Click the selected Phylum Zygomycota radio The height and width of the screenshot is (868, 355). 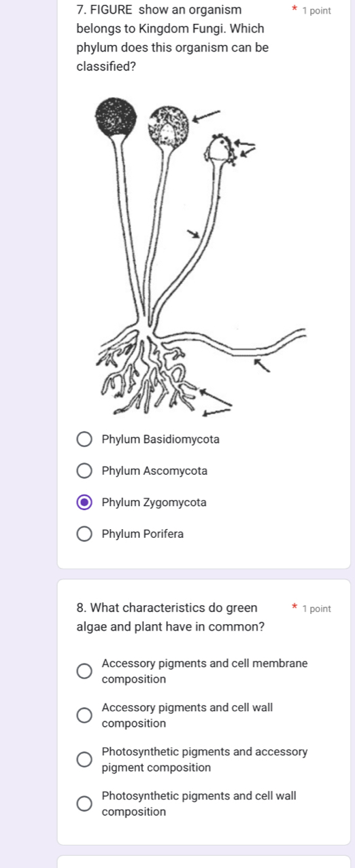point(84,503)
